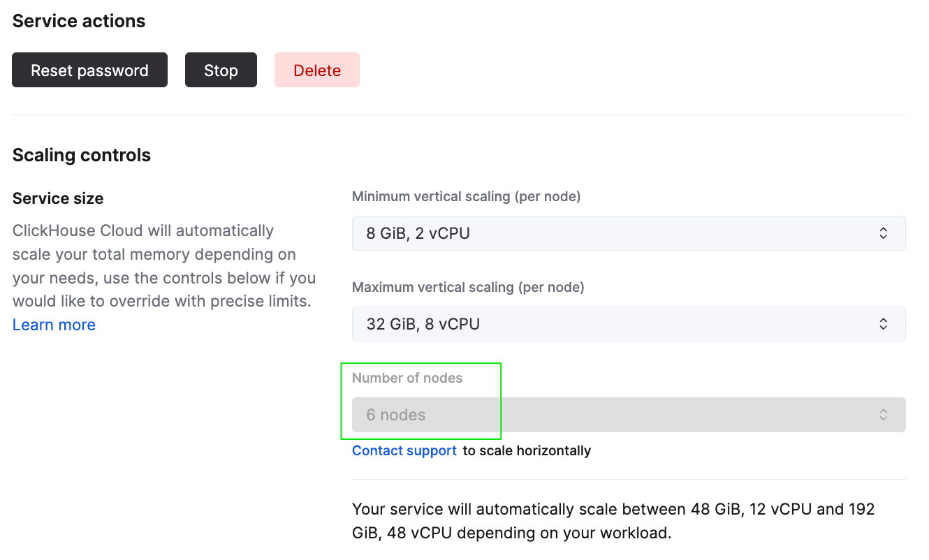Click chevron arrows on minimum scaling selector

pos(883,233)
